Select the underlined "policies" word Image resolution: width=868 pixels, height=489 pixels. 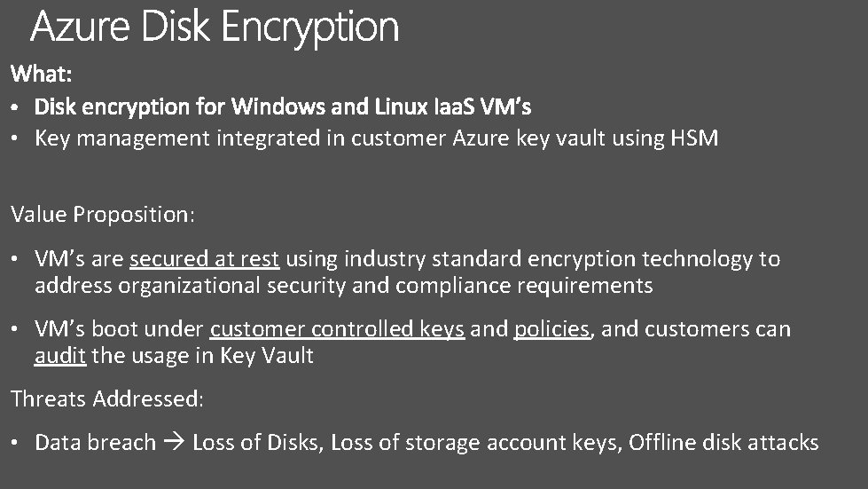(551, 329)
